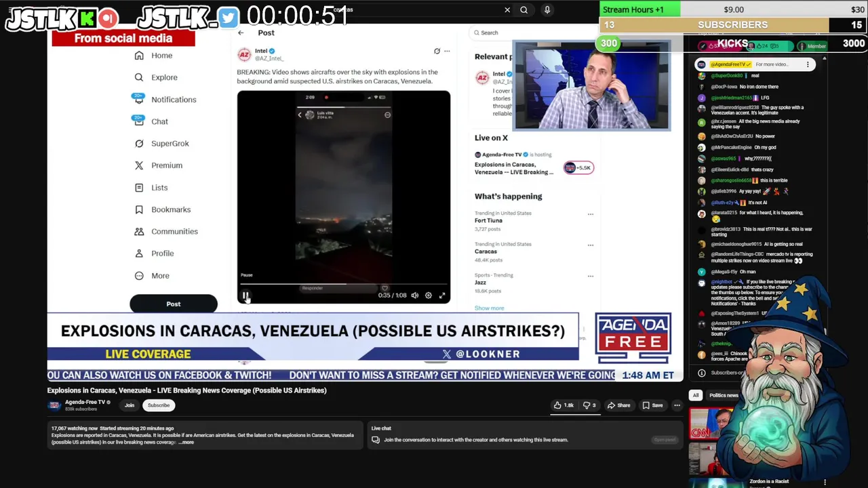Open options for Jazz trend
The height and width of the screenshot is (488, 868).
tap(591, 277)
